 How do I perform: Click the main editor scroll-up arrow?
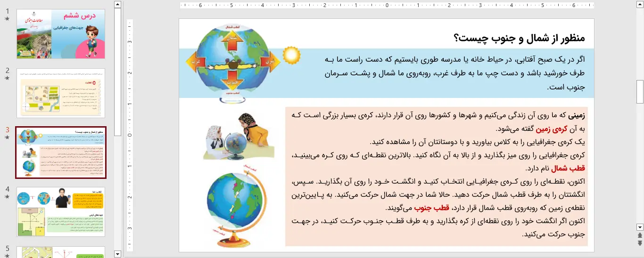point(640,4)
